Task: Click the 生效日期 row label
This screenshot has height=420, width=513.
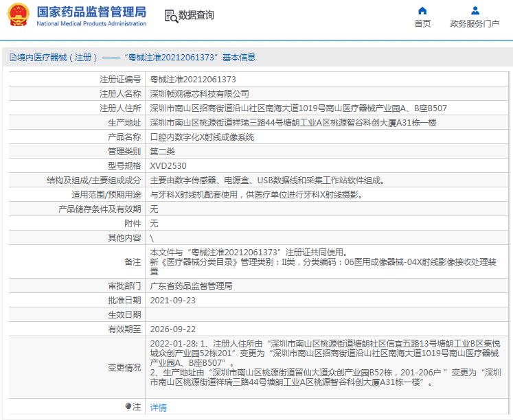Action: click(x=124, y=315)
